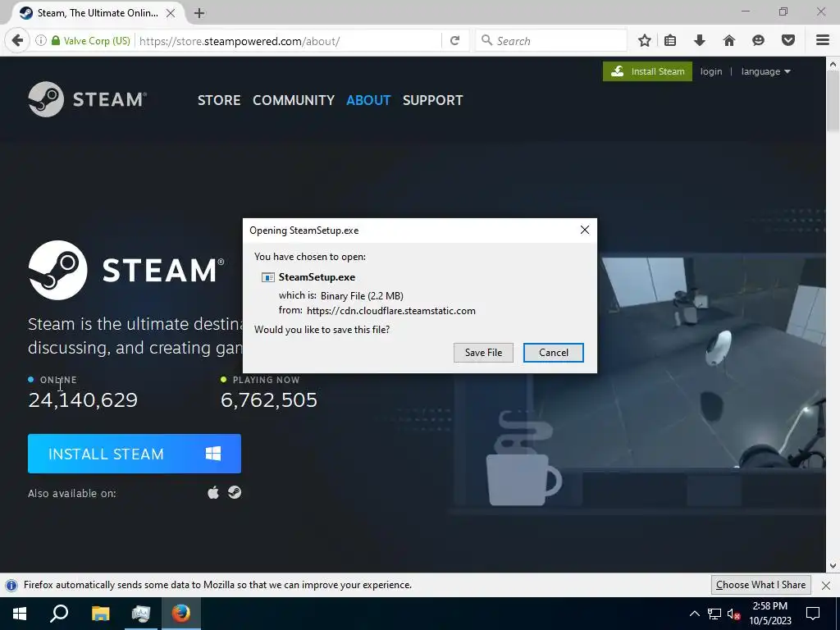Viewport: 840px width, 630px height.
Task: Open the taskbar app next to File Explorer
Action: (141, 614)
